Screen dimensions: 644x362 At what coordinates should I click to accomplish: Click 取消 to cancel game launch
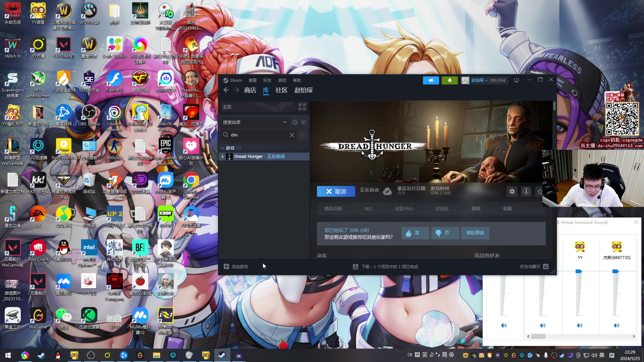pos(336,192)
